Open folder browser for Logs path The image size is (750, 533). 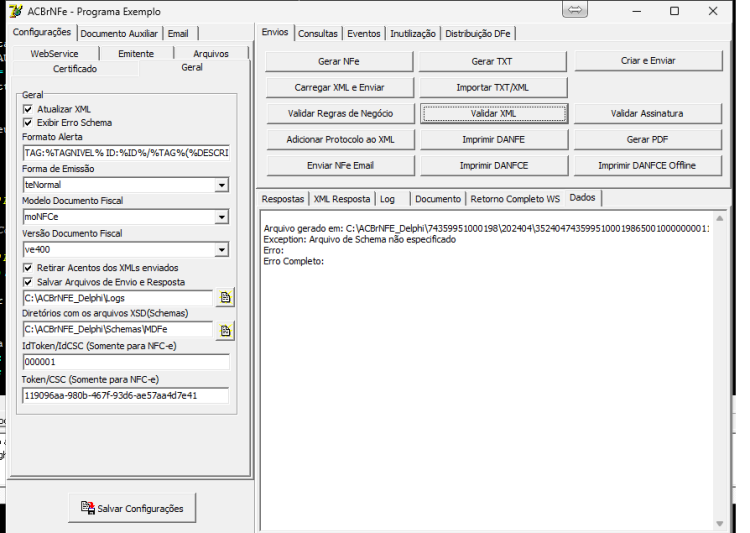(x=225, y=298)
